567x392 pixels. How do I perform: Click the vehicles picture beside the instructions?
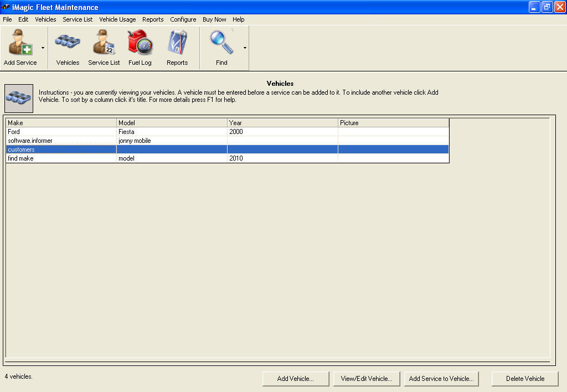click(19, 99)
